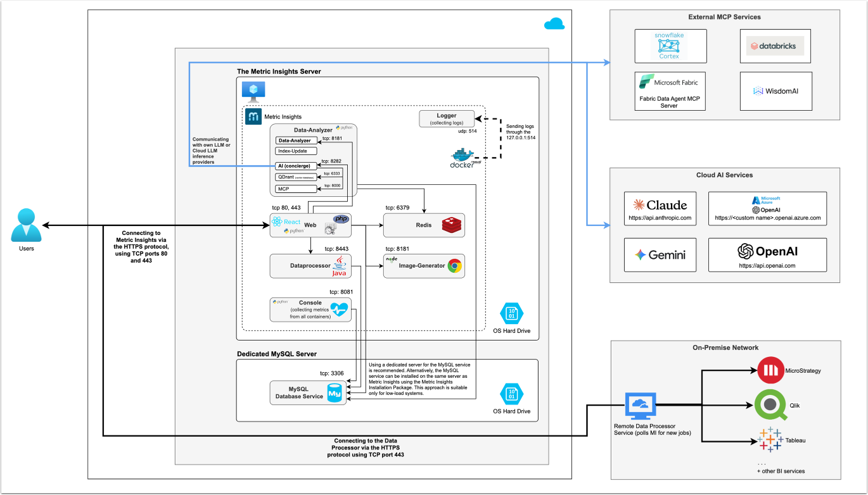The width and height of the screenshot is (868, 495).
Task: Click the https://api.anthropic.com URL text
Action: tap(660, 218)
